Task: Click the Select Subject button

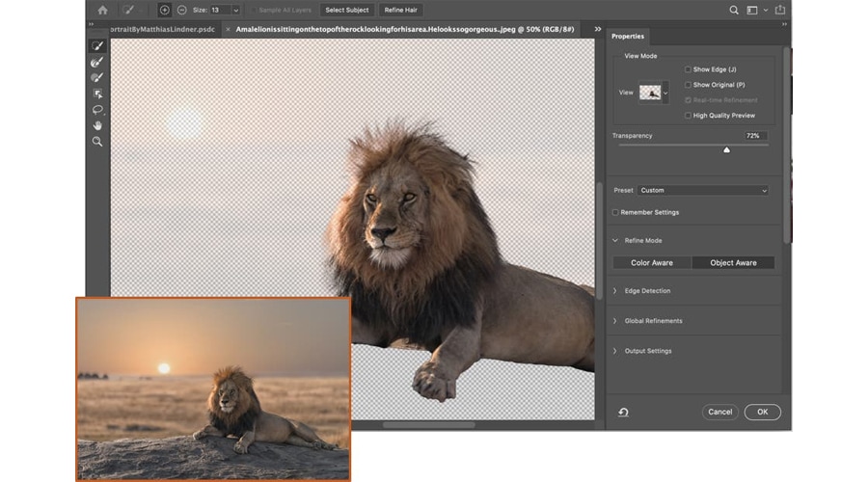Action: [x=346, y=10]
